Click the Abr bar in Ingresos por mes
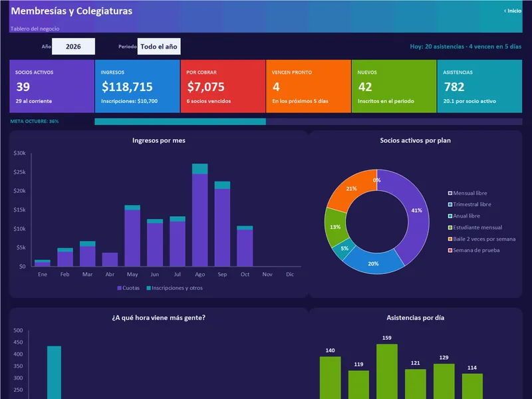 pyautogui.click(x=110, y=259)
